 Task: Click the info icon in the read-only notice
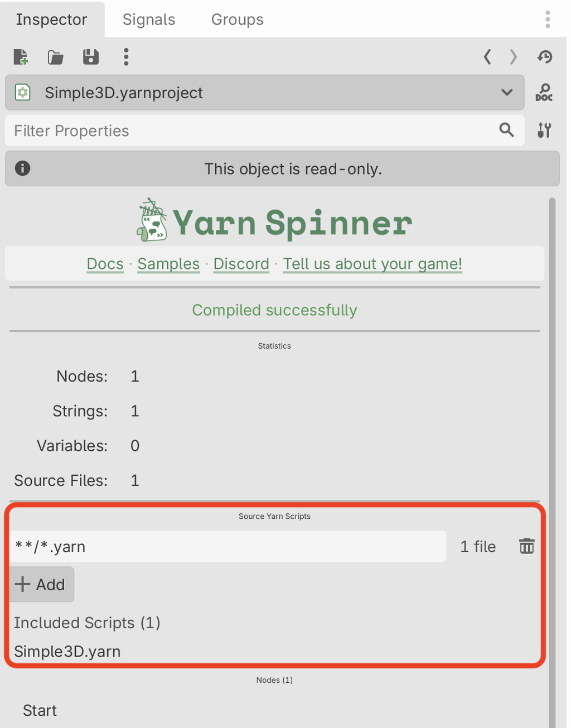[x=23, y=168]
